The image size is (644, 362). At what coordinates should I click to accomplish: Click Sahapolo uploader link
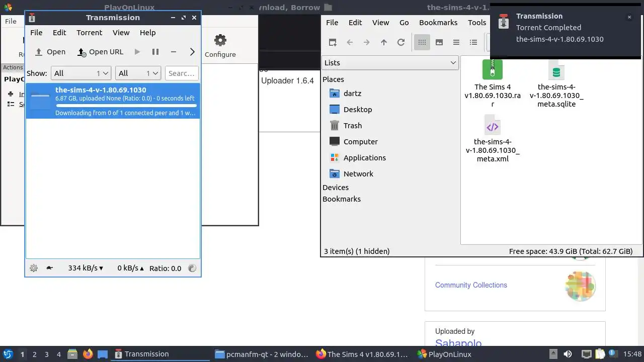coord(458,344)
